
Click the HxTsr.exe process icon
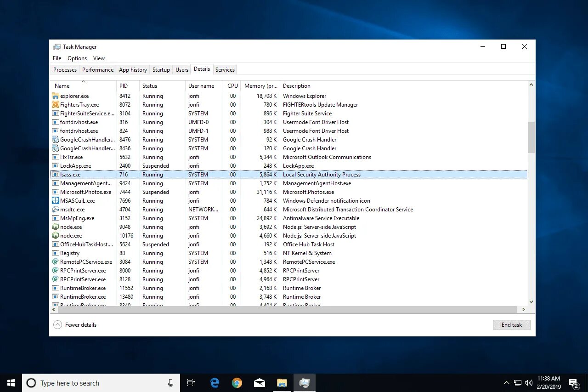tap(56, 157)
